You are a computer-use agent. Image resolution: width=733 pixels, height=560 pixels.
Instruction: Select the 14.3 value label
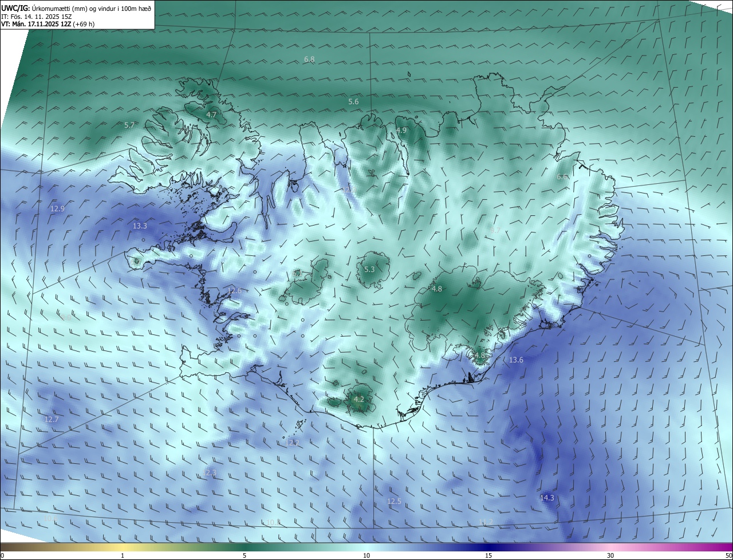[x=547, y=498]
